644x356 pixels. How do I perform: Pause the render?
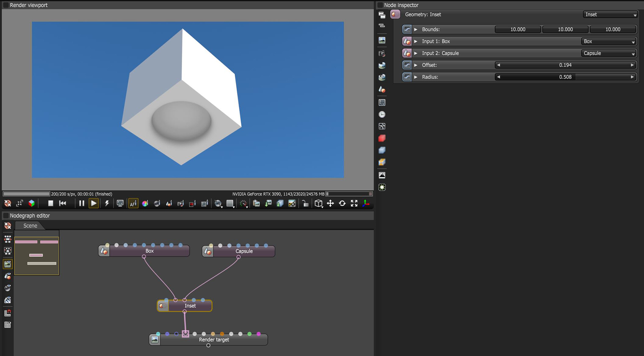(x=82, y=203)
